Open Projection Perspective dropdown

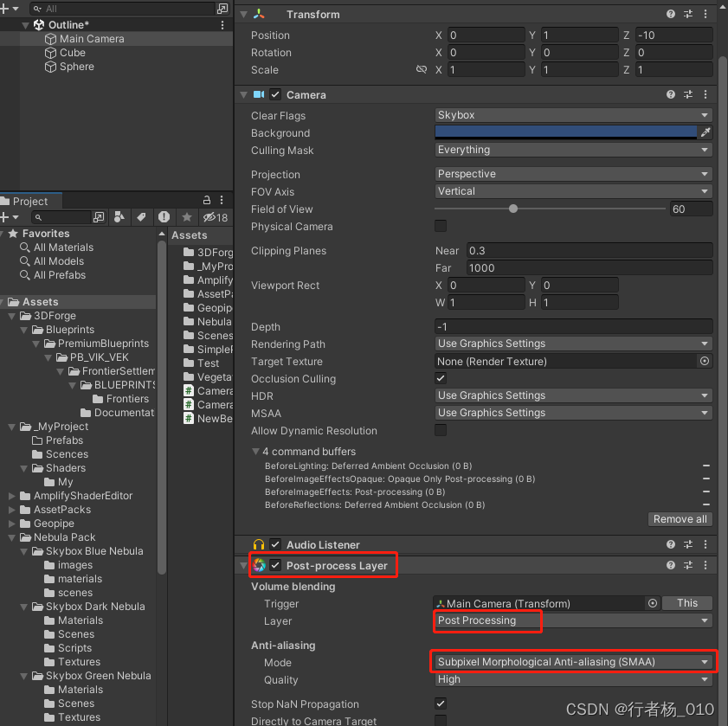point(573,174)
